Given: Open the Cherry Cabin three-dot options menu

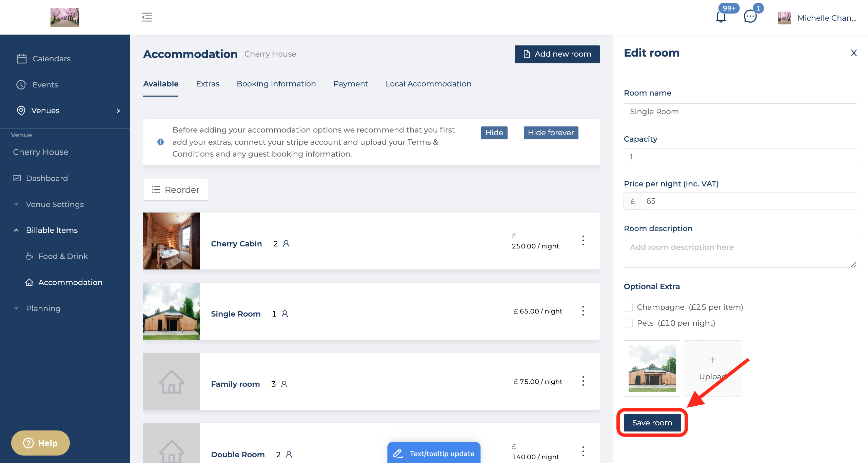Looking at the screenshot, I should click(583, 241).
